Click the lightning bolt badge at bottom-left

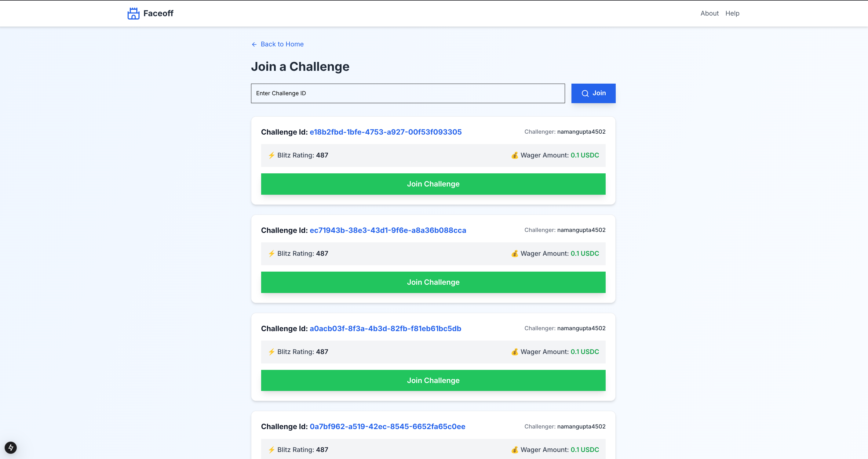point(11,448)
